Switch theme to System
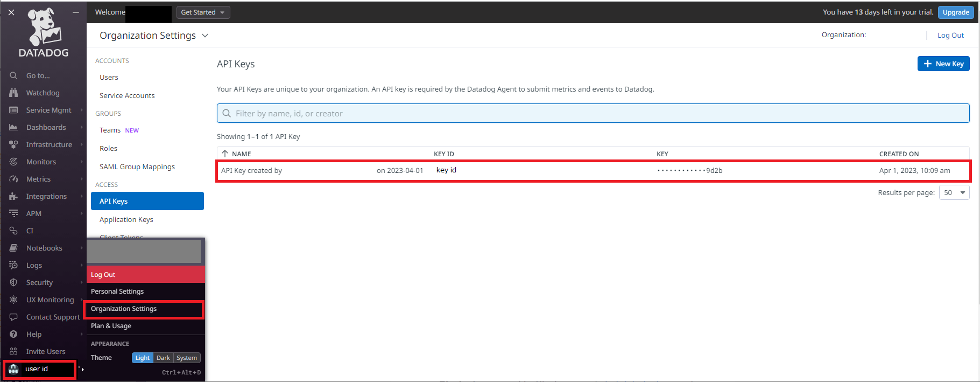This screenshot has height=382, width=980. point(187,358)
